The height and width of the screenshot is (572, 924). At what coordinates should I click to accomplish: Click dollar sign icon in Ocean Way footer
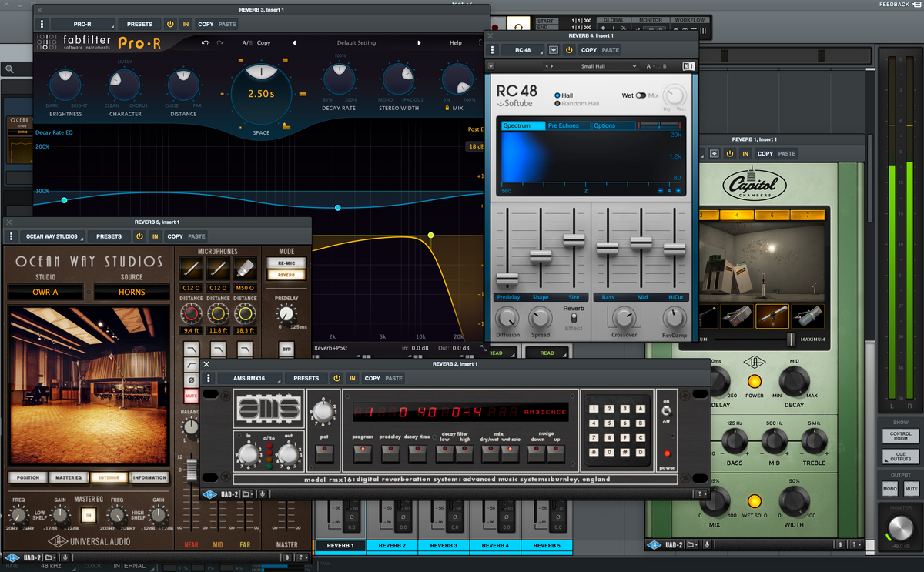pos(286,557)
